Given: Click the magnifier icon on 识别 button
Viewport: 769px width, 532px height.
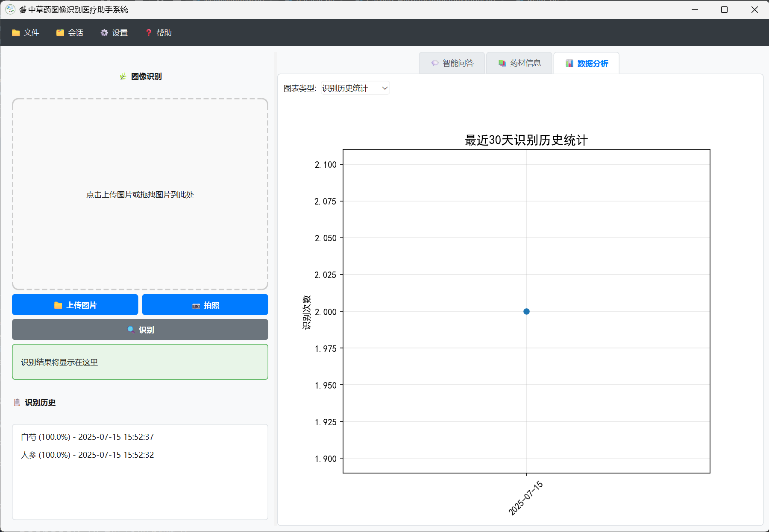Looking at the screenshot, I should coord(131,330).
